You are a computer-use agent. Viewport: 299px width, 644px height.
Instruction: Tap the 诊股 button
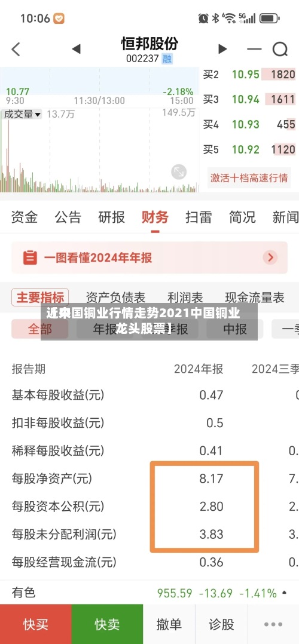coord(221,624)
